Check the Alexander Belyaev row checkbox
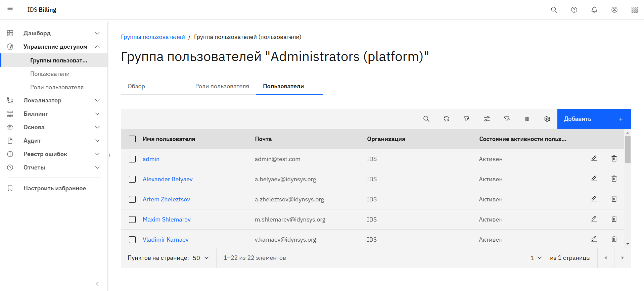 pos(132,179)
